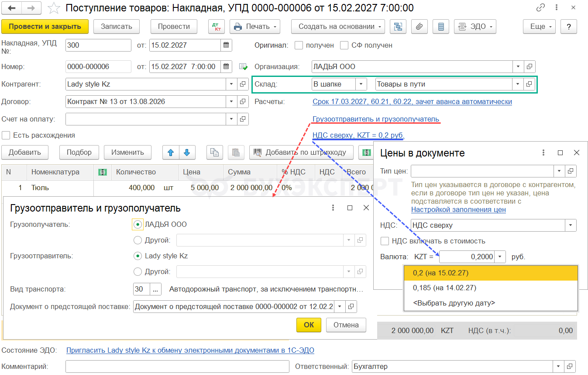Open the Еще menu dropdown
This screenshot has height=375, width=588.
[x=539, y=26]
